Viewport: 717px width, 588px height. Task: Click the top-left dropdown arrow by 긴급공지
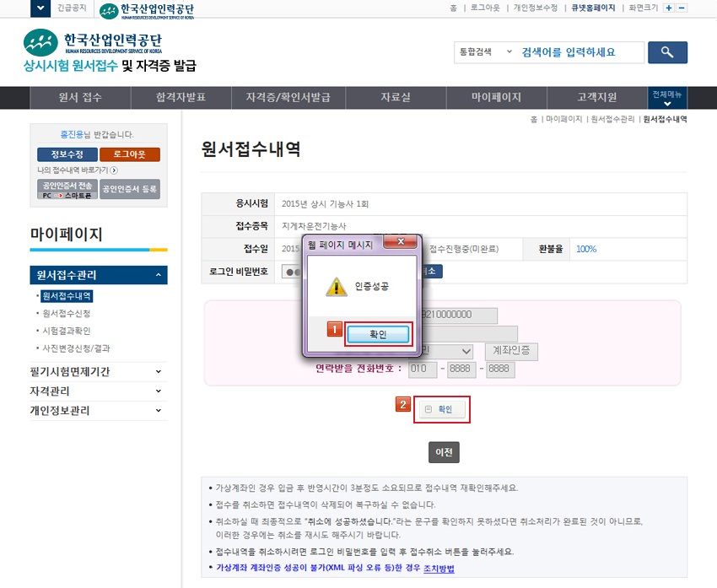[x=40, y=8]
